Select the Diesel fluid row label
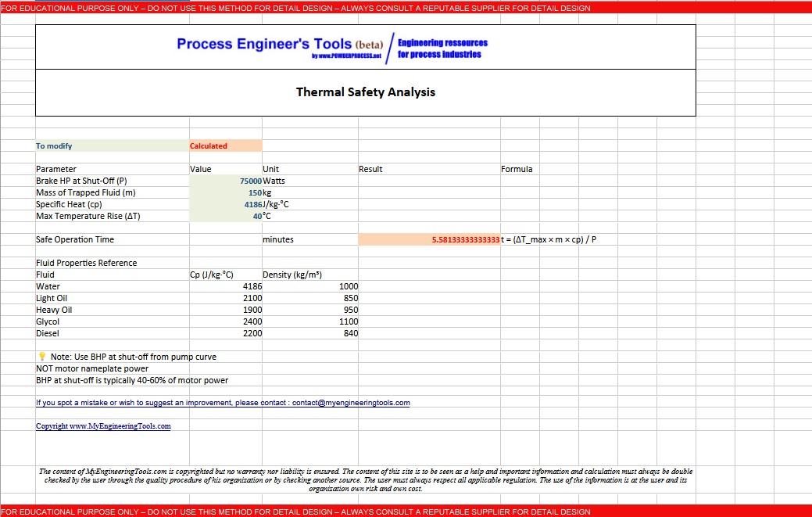The image size is (812, 517). tap(48, 333)
